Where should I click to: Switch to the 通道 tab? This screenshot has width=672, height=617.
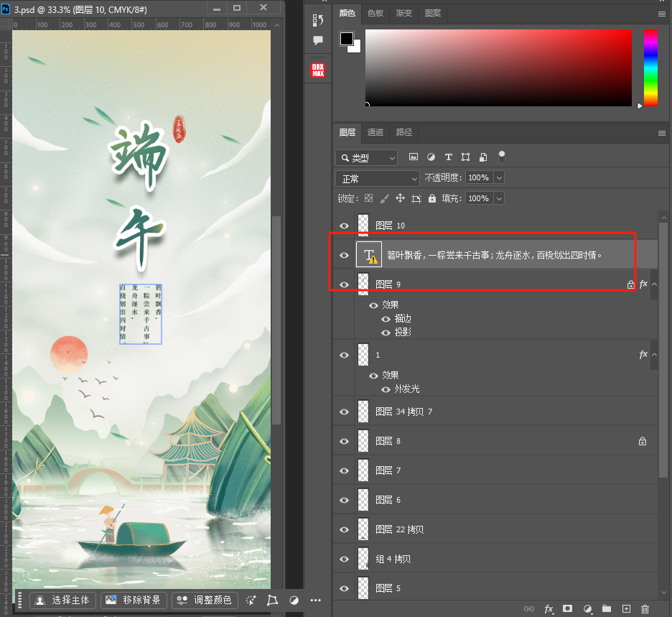tap(375, 133)
